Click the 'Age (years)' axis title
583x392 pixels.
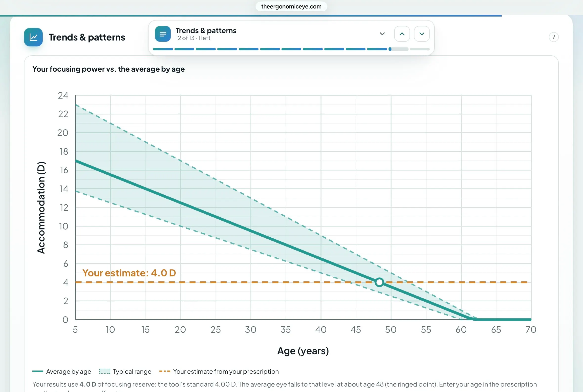click(303, 351)
